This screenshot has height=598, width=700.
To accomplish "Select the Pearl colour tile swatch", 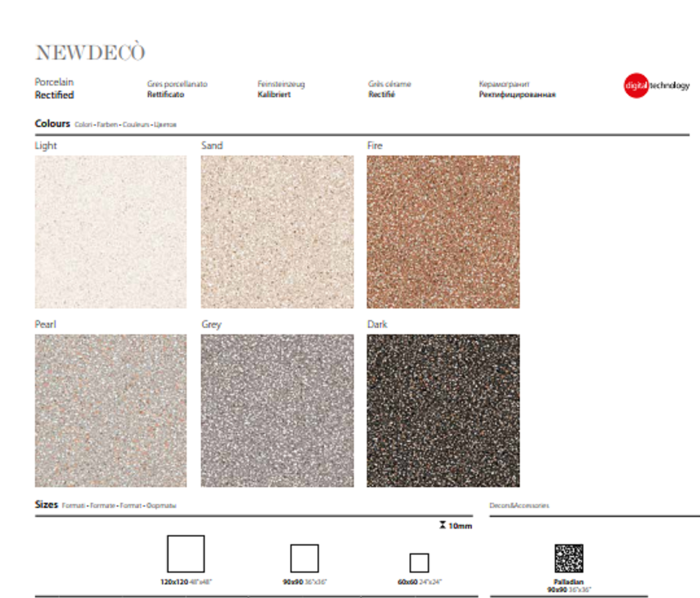I will click(x=110, y=411).
